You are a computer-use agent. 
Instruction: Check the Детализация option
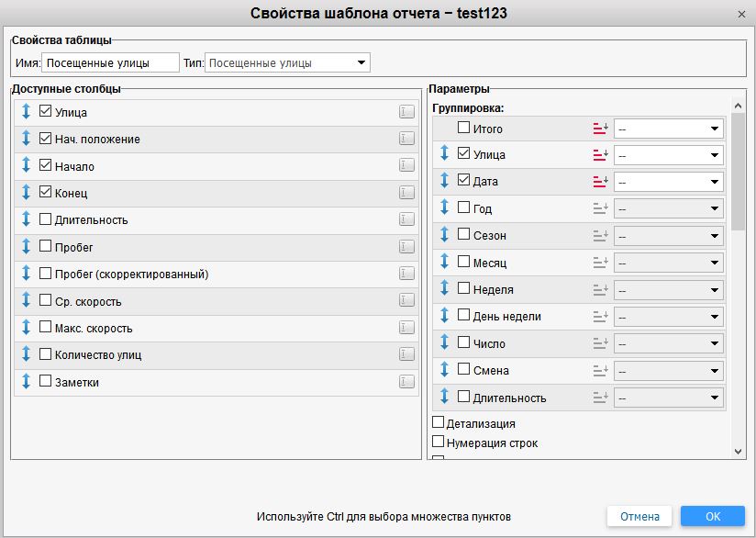click(x=438, y=423)
